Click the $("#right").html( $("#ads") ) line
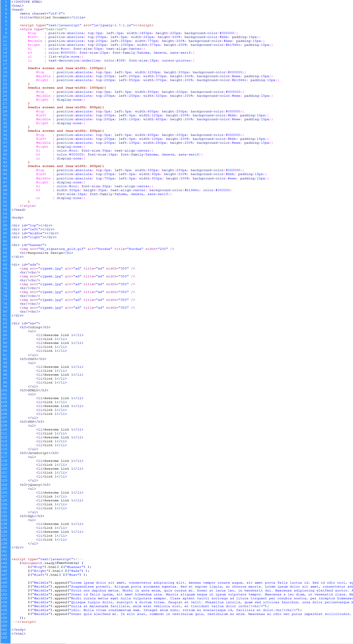The width and height of the screenshot is (353, 644). coord(59,571)
